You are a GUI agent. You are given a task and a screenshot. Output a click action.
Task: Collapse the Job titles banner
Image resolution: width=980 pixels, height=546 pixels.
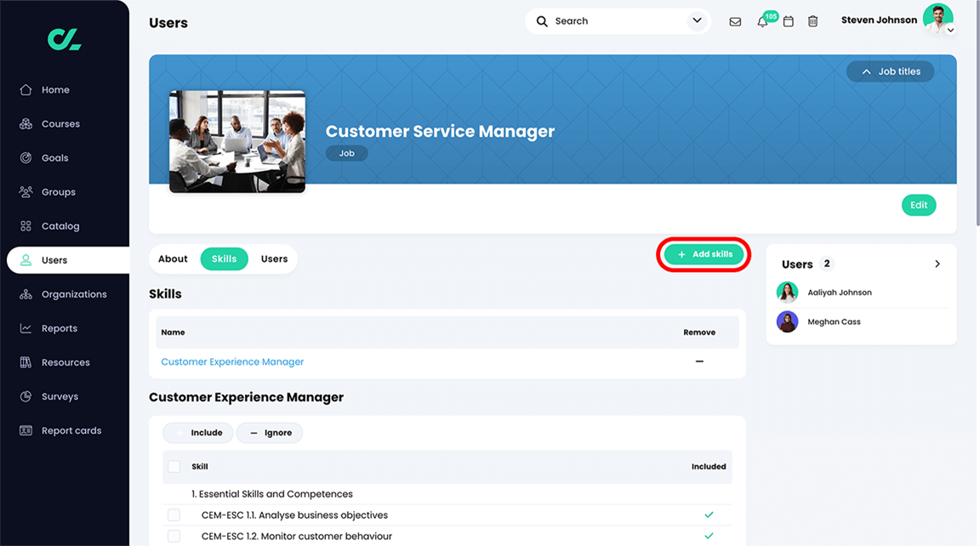tap(890, 71)
